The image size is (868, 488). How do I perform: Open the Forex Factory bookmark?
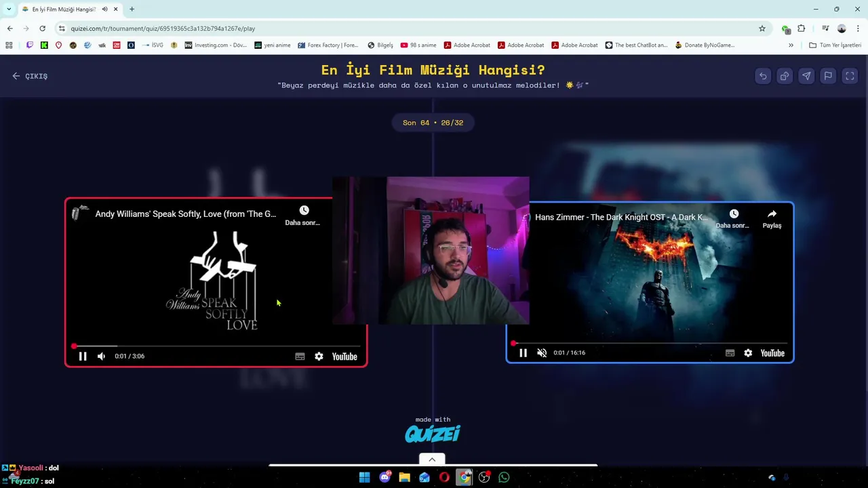pyautogui.click(x=328, y=45)
